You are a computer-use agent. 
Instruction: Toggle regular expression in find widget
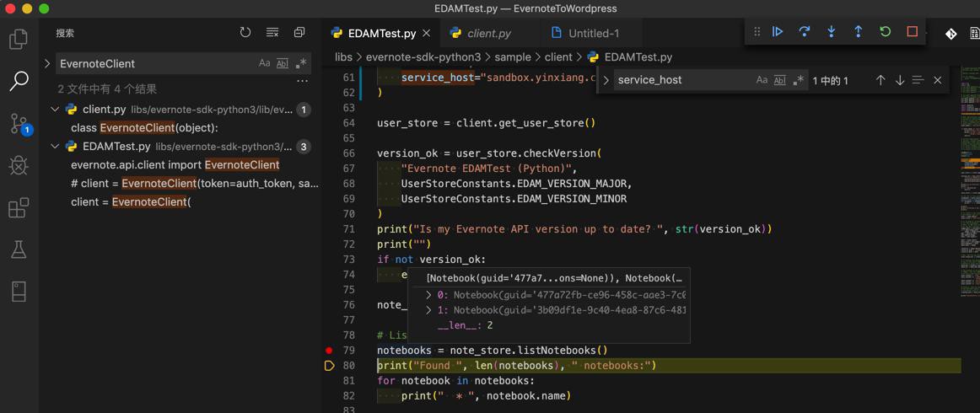point(798,80)
